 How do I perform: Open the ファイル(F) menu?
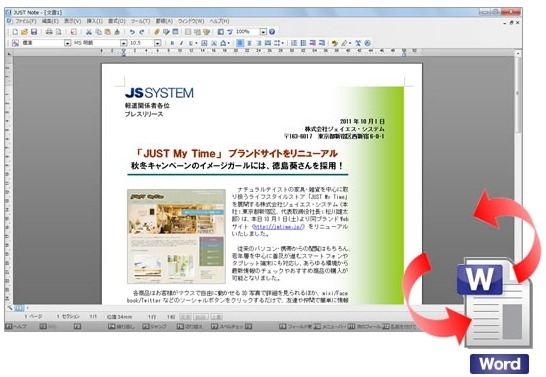25,21
